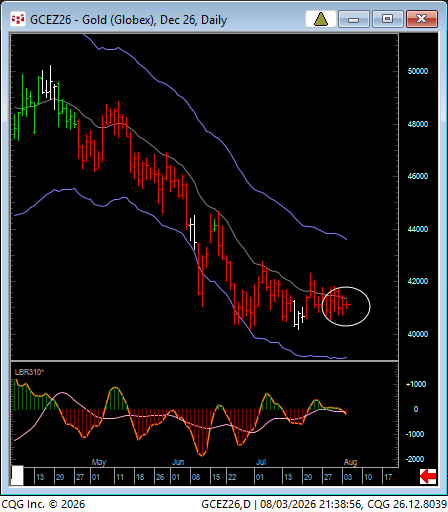Click date 13 at the time axis start
The width and height of the screenshot is (448, 512).
(x=40, y=477)
